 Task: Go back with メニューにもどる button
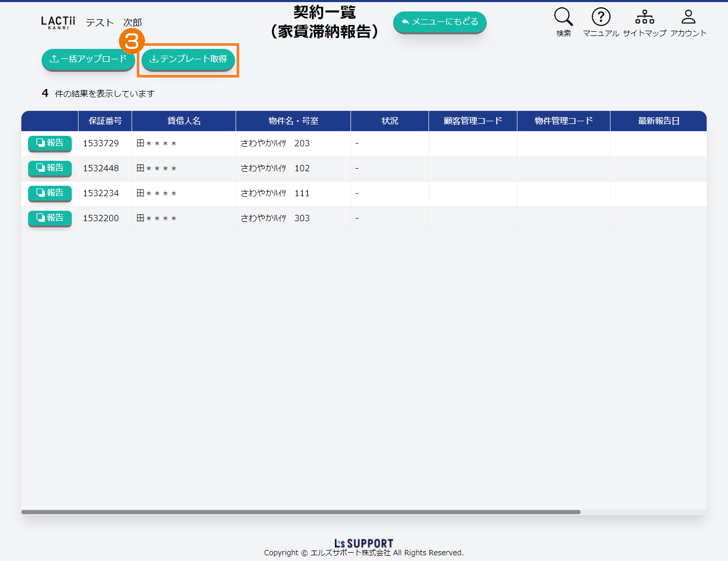click(439, 22)
